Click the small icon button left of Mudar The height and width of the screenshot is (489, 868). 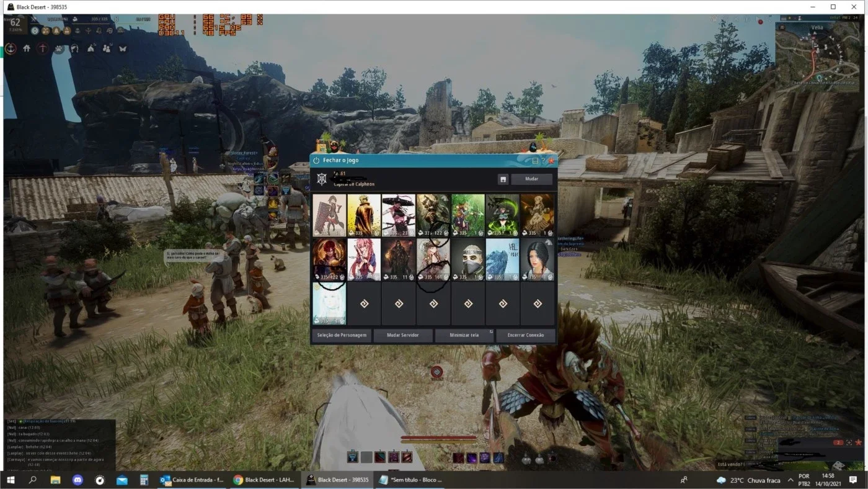click(503, 179)
